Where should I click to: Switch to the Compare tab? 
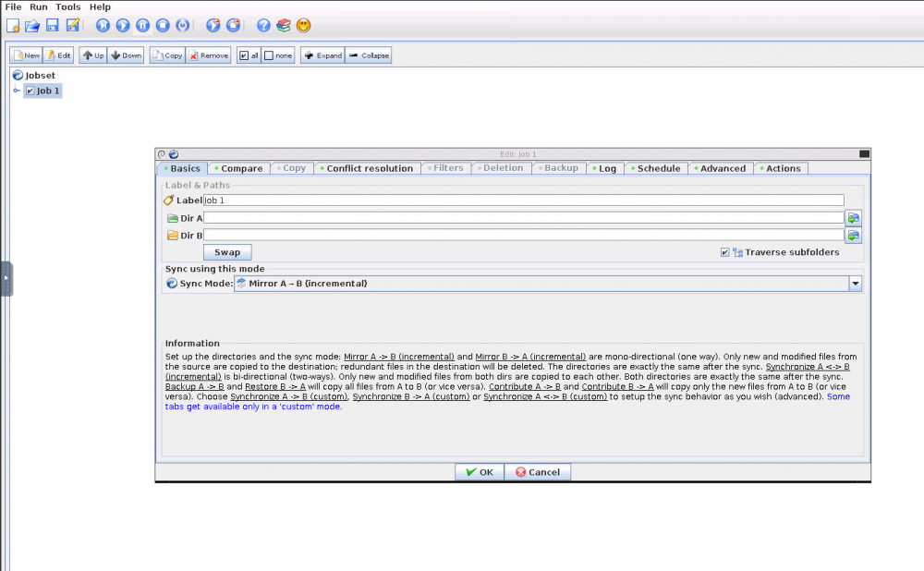(x=238, y=168)
